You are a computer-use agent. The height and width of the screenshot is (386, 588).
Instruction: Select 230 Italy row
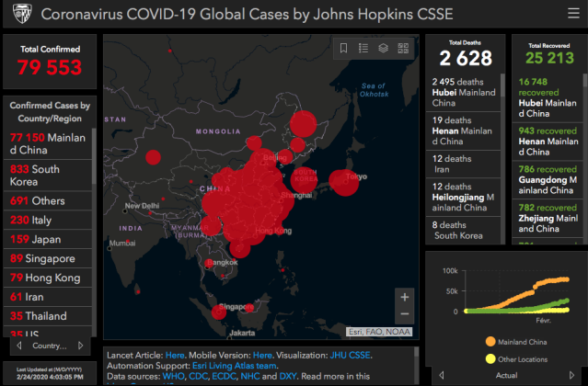pyautogui.click(x=48, y=220)
